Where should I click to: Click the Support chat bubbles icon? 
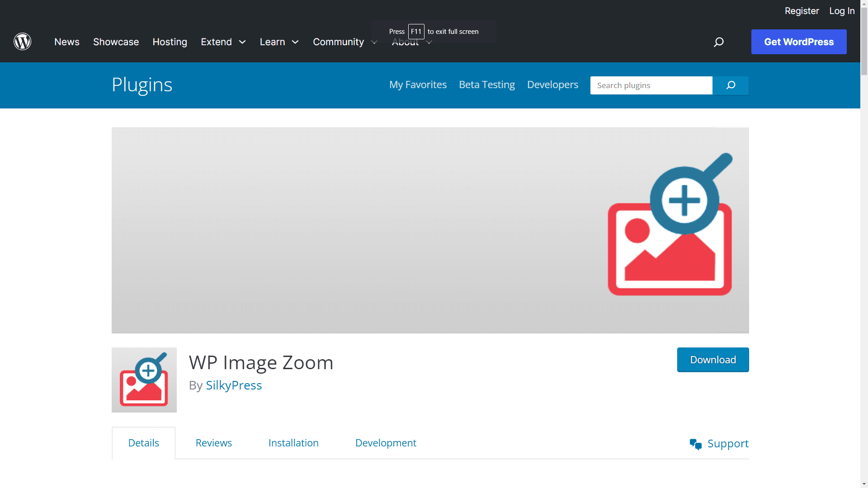point(696,444)
